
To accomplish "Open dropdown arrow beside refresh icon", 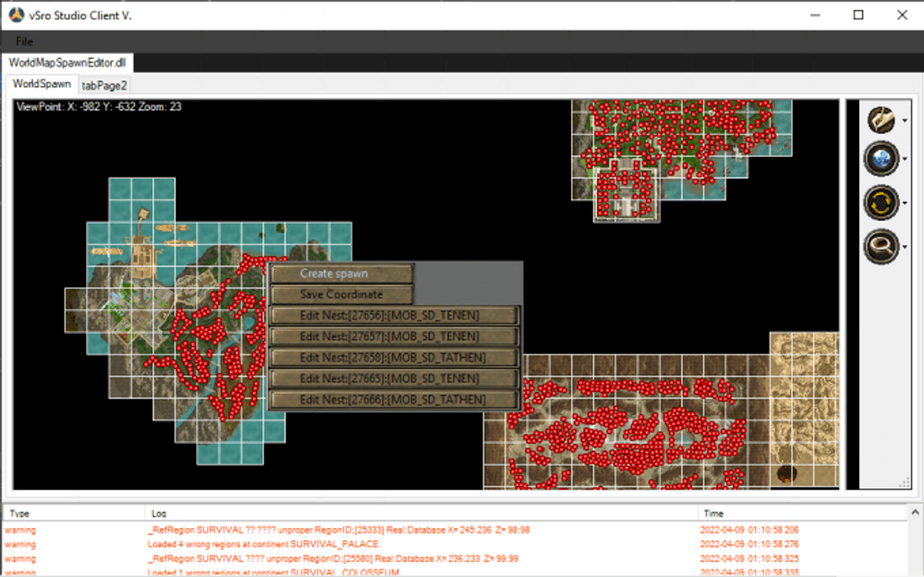I will [904, 203].
